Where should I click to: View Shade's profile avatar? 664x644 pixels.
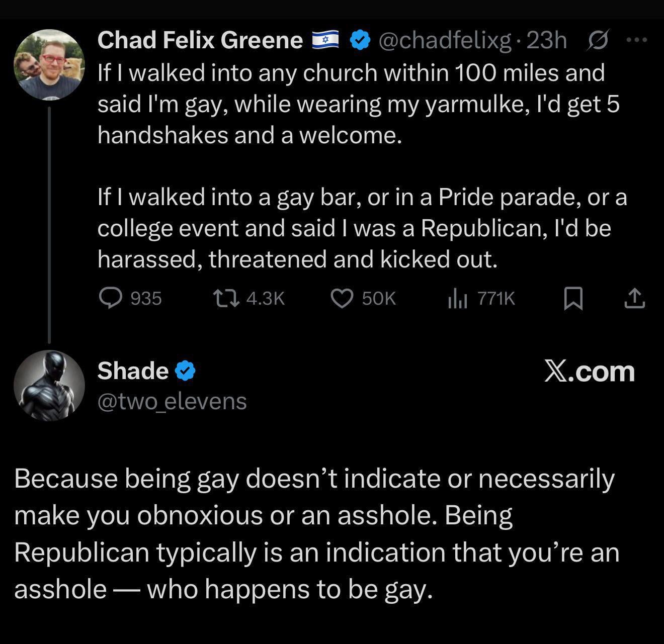[49, 386]
